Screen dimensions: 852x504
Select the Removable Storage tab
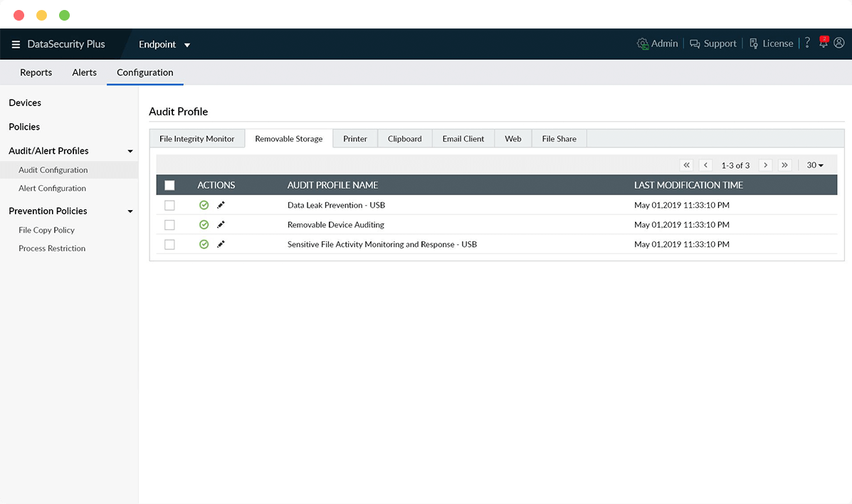click(288, 139)
